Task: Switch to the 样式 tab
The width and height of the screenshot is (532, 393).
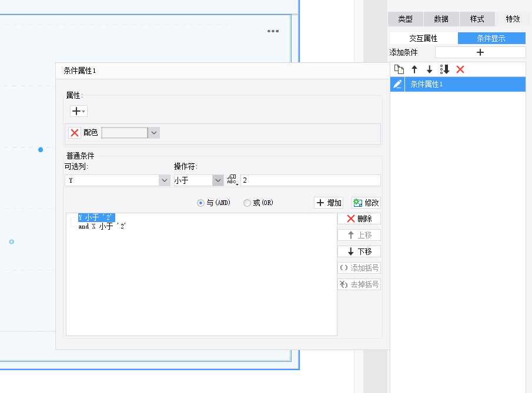Action: click(x=477, y=19)
